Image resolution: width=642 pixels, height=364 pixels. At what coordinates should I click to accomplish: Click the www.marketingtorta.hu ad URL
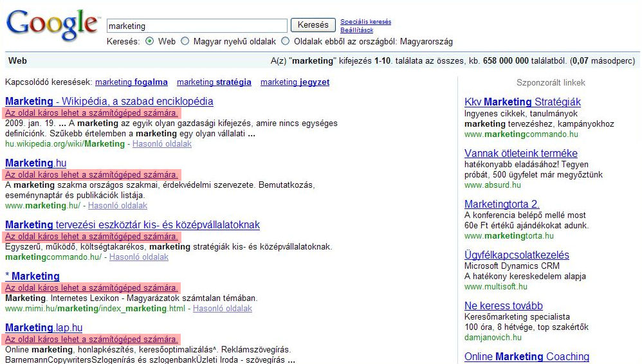click(x=509, y=236)
